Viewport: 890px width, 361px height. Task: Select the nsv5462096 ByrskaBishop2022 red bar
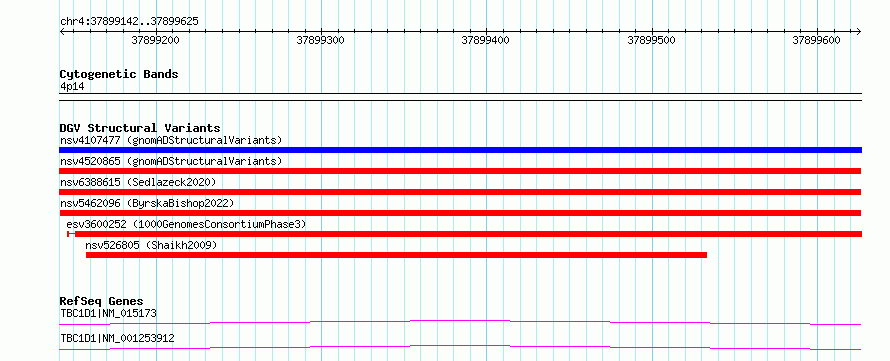tap(460, 213)
